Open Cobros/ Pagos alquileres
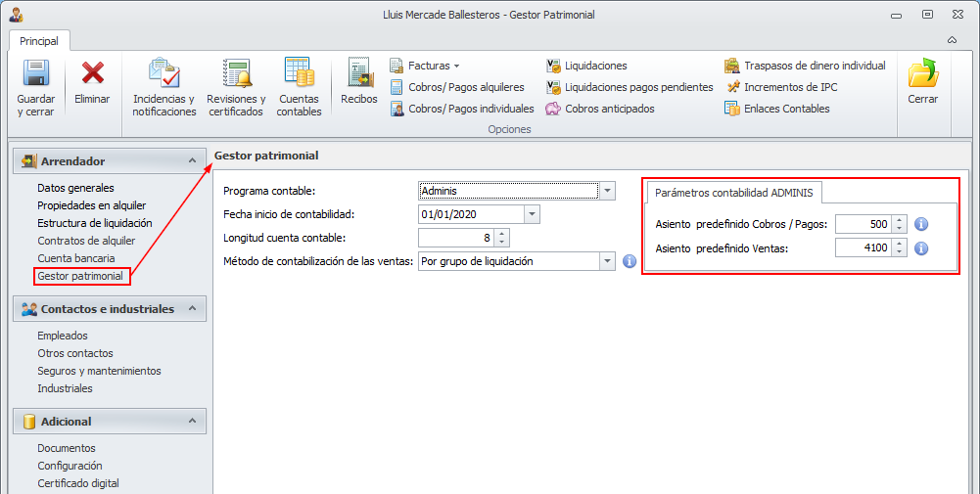Image resolution: width=980 pixels, height=494 pixels. click(x=457, y=87)
